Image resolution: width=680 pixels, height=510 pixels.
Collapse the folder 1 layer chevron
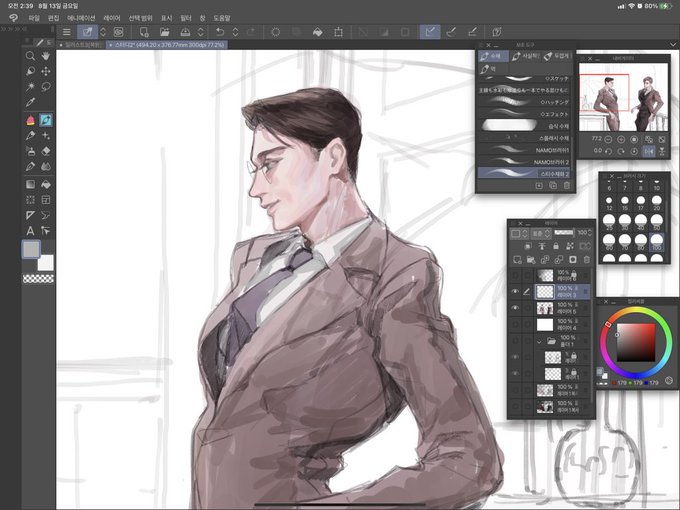pyautogui.click(x=539, y=341)
